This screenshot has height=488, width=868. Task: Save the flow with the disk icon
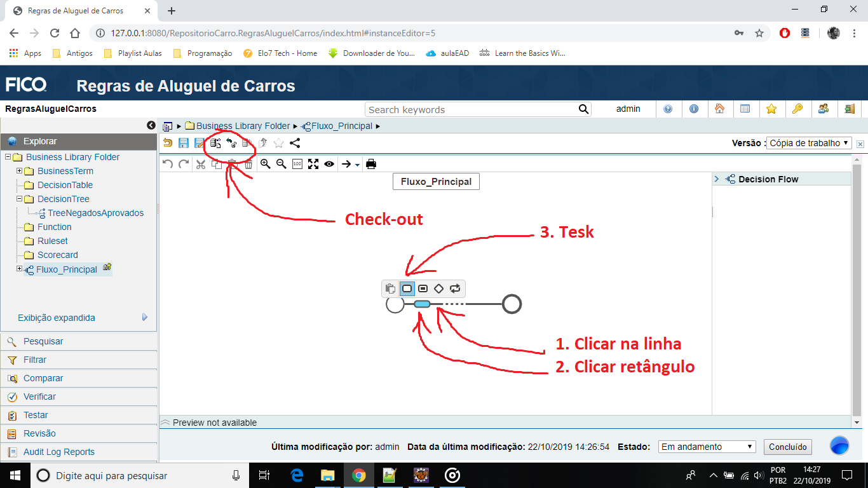[184, 143]
